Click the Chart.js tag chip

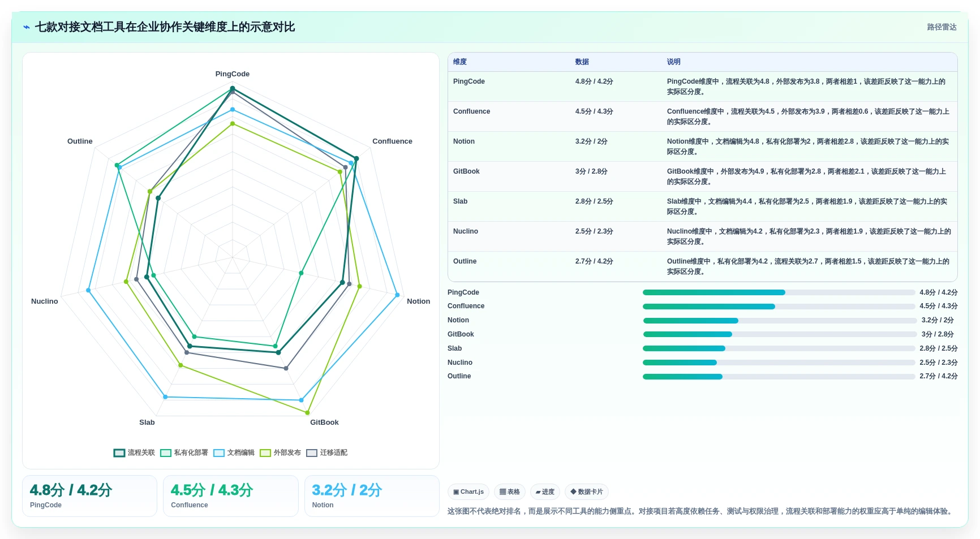[x=468, y=491]
